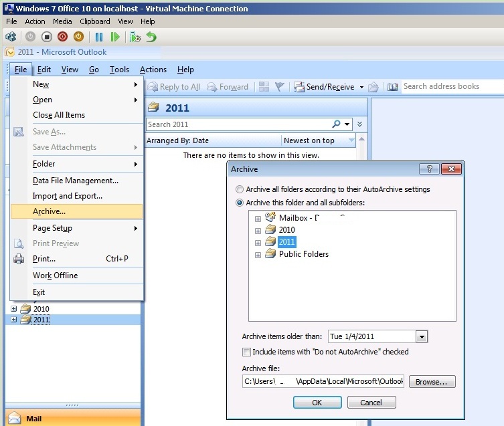The image size is (504, 426).
Task: Click OK in Archive dialog
Action: (x=317, y=403)
